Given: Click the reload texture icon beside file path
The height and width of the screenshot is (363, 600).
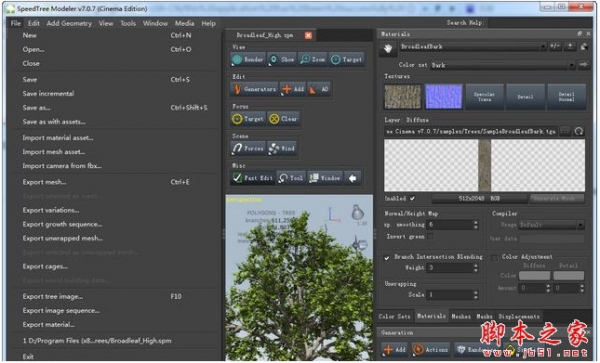Looking at the screenshot, I should (x=579, y=132).
